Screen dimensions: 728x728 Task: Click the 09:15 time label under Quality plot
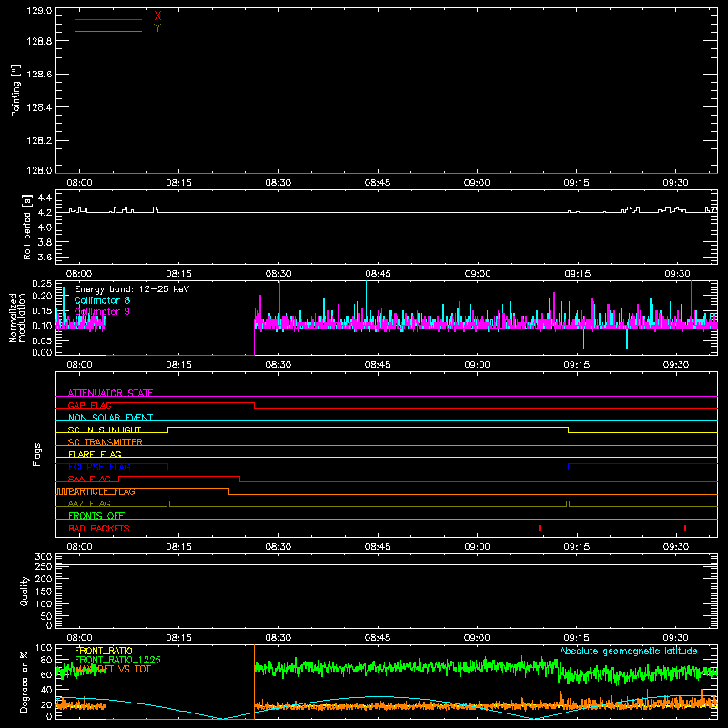click(577, 638)
